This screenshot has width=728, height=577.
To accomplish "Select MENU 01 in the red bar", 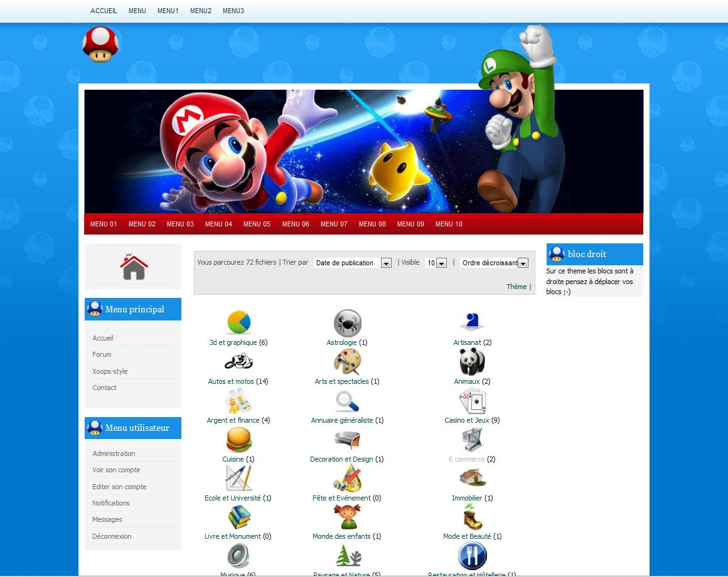I will pyautogui.click(x=104, y=224).
